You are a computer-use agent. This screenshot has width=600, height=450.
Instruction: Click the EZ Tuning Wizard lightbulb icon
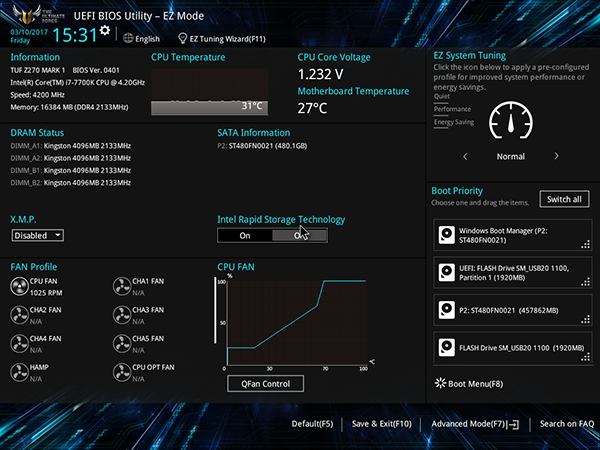(x=183, y=38)
